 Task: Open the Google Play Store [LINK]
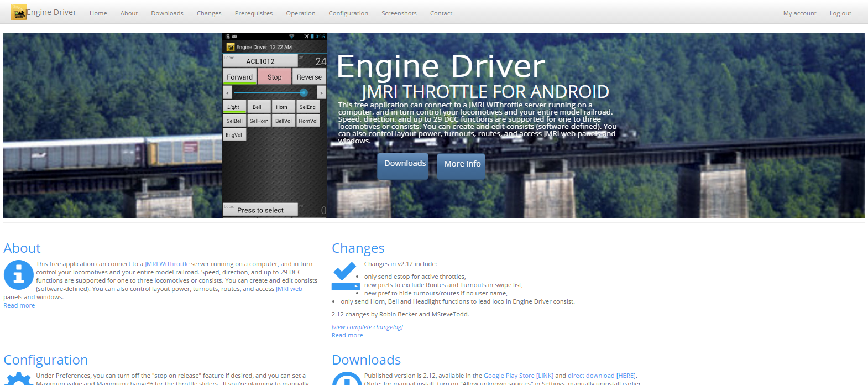[519, 376]
